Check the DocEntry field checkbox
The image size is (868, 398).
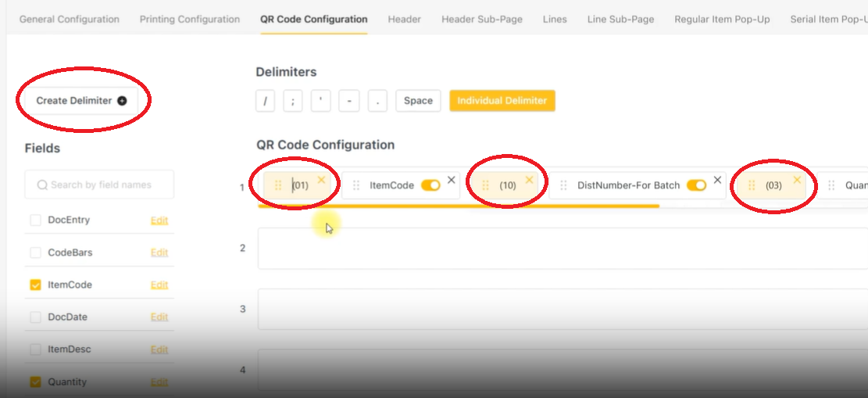(35, 221)
